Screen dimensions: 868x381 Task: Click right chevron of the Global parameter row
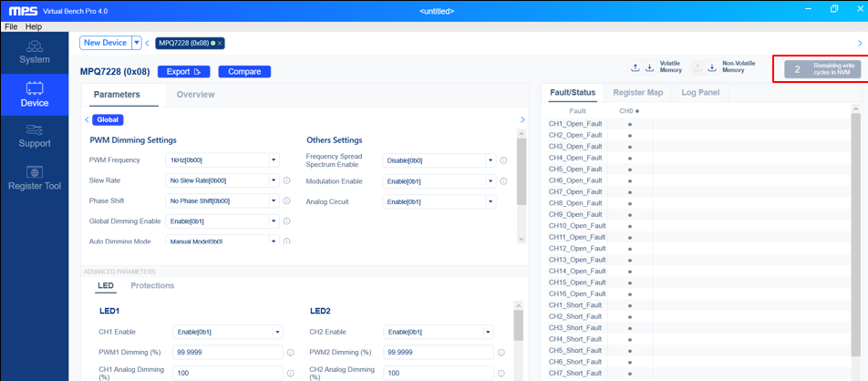pyautogui.click(x=522, y=119)
